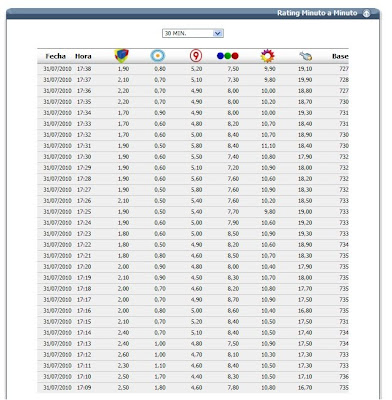Select the 17:36 time cell

[x=84, y=91]
